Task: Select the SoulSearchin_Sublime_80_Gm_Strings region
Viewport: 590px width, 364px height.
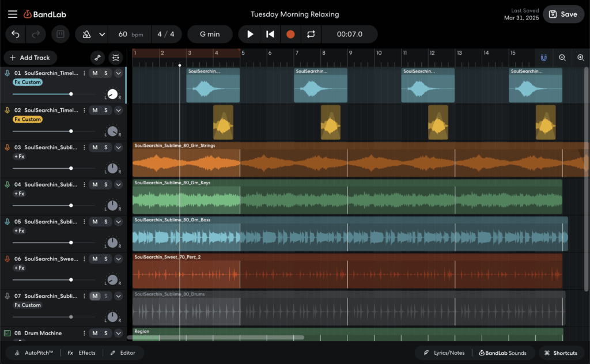Action: (361, 160)
